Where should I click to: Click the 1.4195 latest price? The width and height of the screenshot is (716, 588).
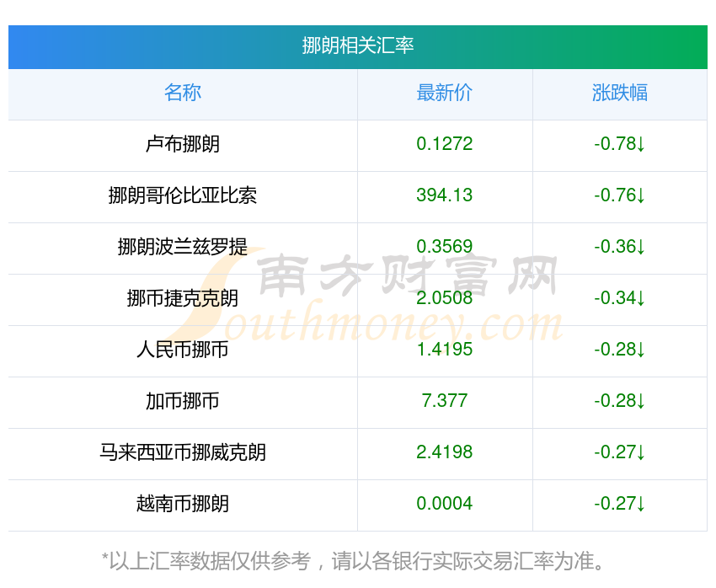tap(444, 350)
